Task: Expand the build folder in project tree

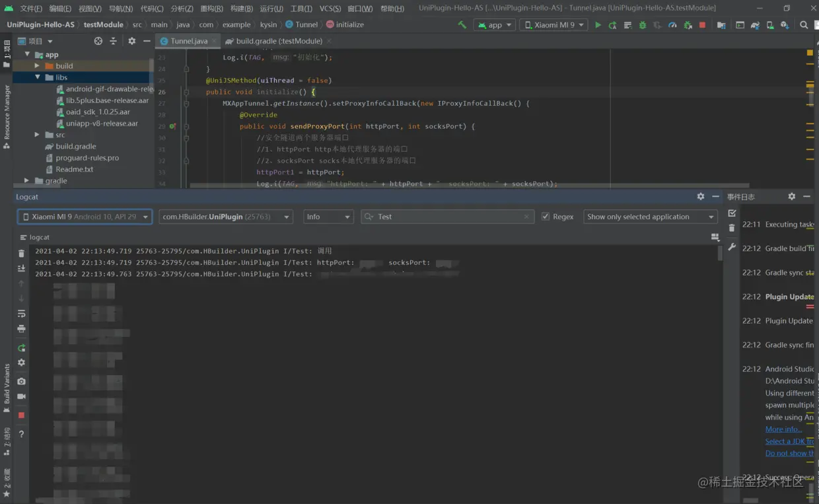Action: tap(38, 66)
